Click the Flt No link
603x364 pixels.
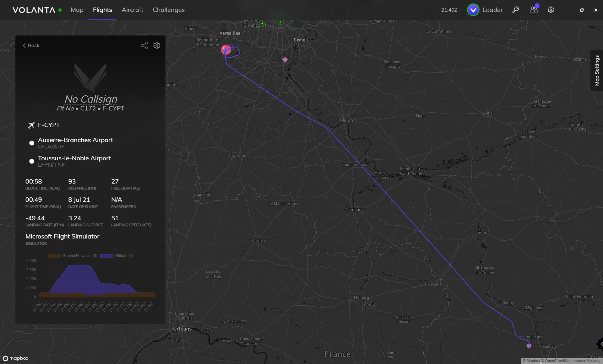tap(65, 109)
